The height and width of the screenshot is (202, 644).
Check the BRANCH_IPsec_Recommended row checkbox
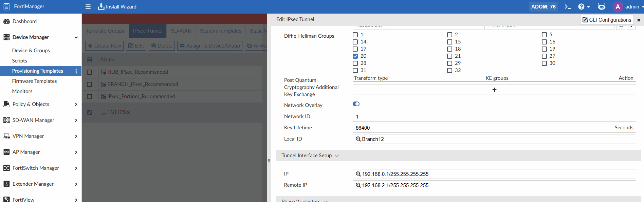click(90, 84)
